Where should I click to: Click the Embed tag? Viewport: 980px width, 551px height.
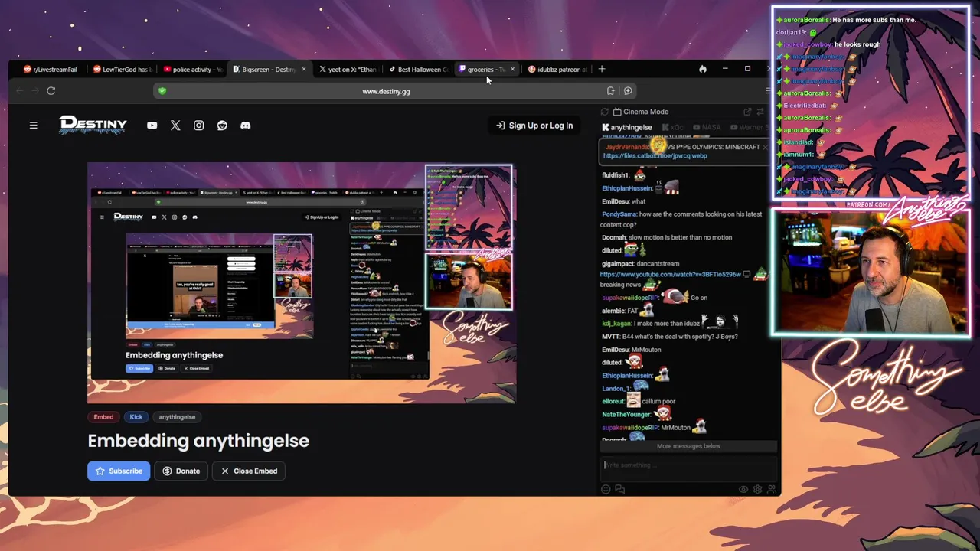tap(103, 417)
